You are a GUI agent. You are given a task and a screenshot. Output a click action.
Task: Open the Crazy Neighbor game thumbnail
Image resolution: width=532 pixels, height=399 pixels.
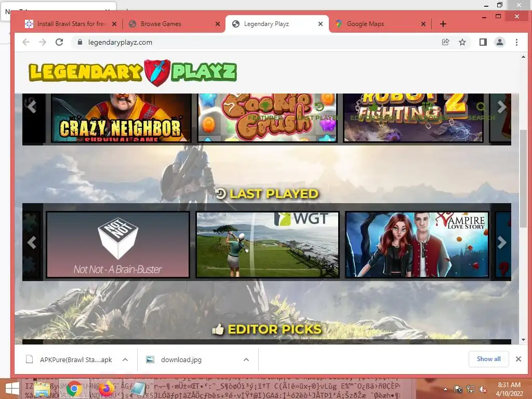click(x=121, y=117)
